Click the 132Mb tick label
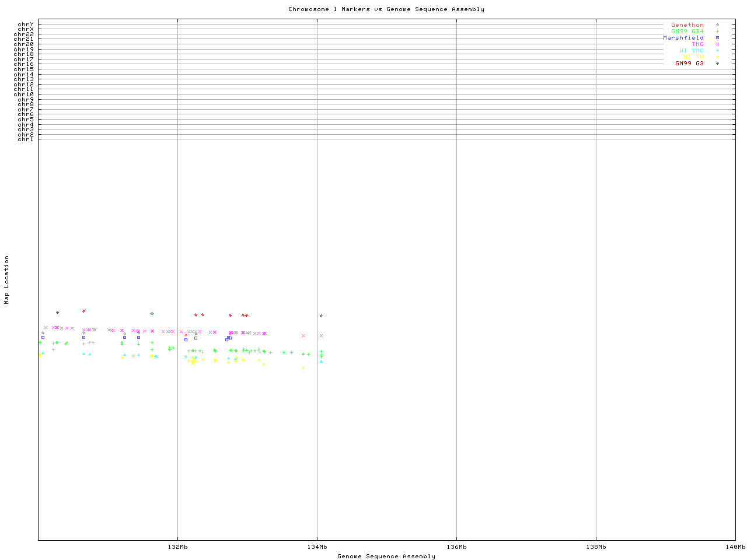The height and width of the screenshot is (560, 747). tap(177, 547)
